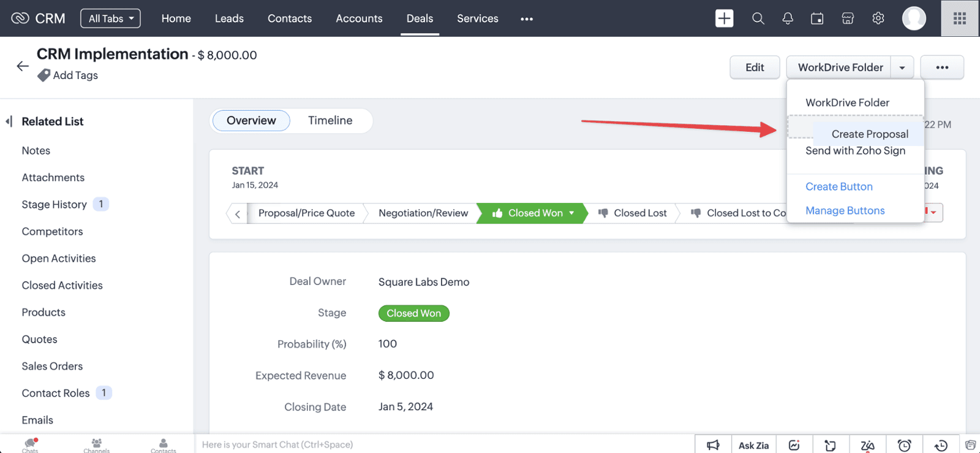
Task: Go to the Accounts tab
Action: tap(359, 18)
